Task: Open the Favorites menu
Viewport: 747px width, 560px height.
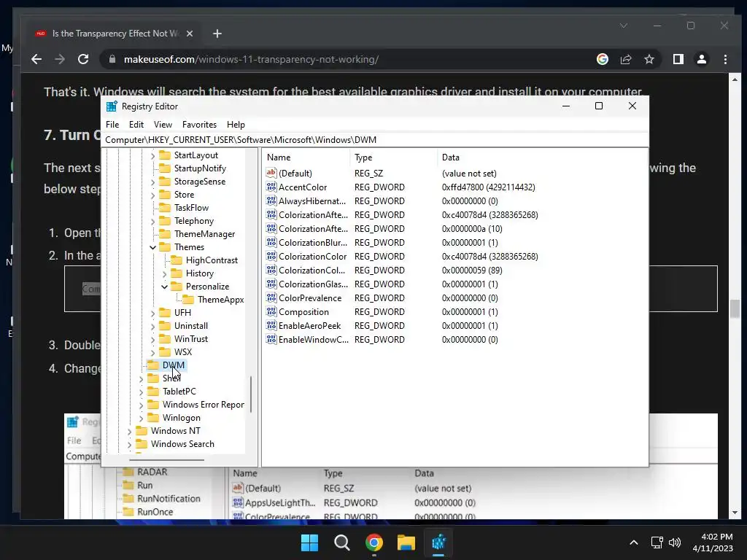Action: tap(199, 124)
